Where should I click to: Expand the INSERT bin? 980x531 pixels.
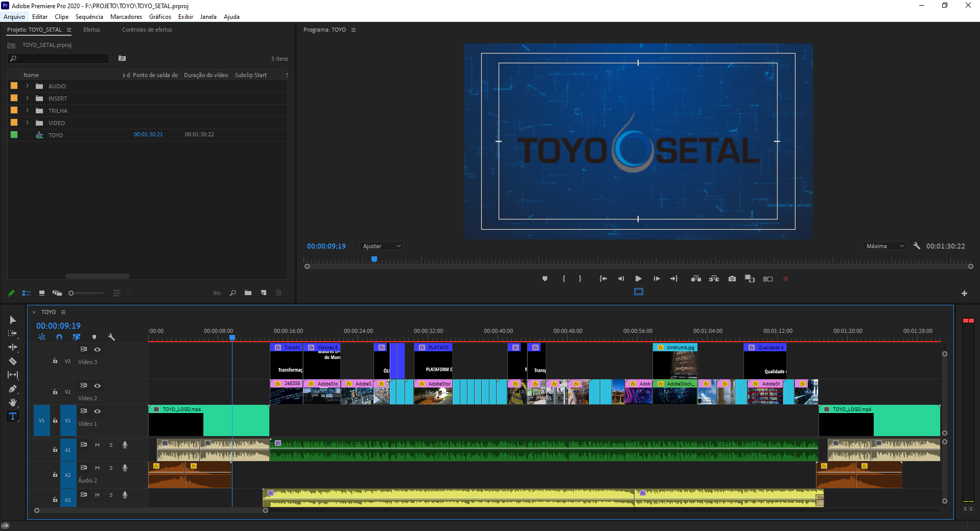pyautogui.click(x=27, y=98)
